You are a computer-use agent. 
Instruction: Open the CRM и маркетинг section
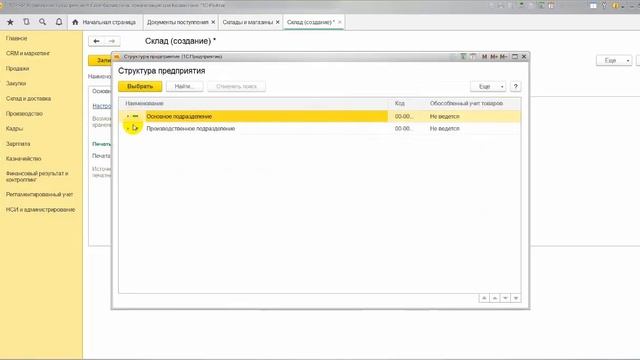28,53
